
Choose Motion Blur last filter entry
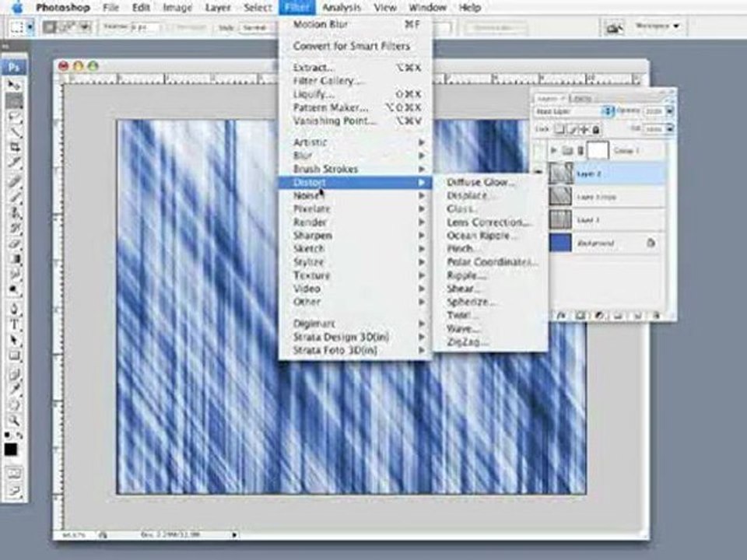(356, 24)
